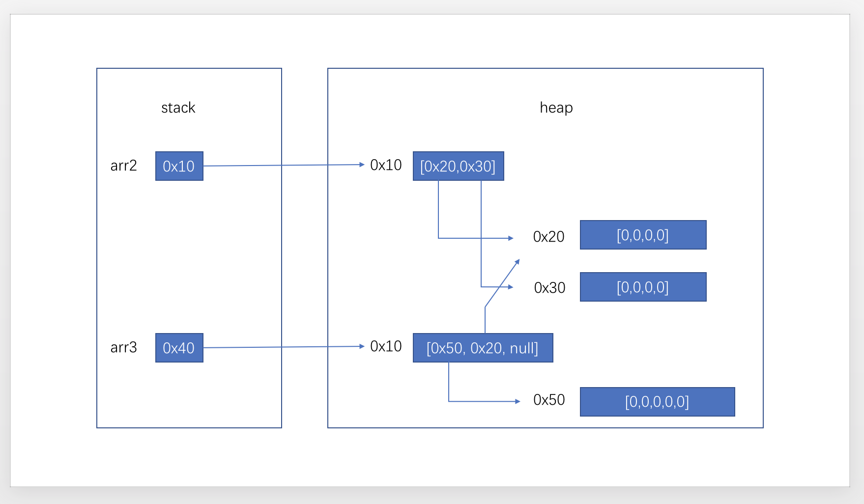Viewport: 864px width, 504px height.
Task: Select the [0x20,0x30] heap array box
Action: coord(458,166)
